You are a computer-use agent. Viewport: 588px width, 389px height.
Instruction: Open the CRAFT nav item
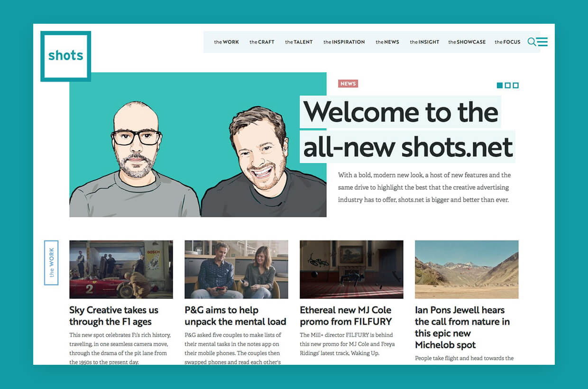tap(262, 42)
